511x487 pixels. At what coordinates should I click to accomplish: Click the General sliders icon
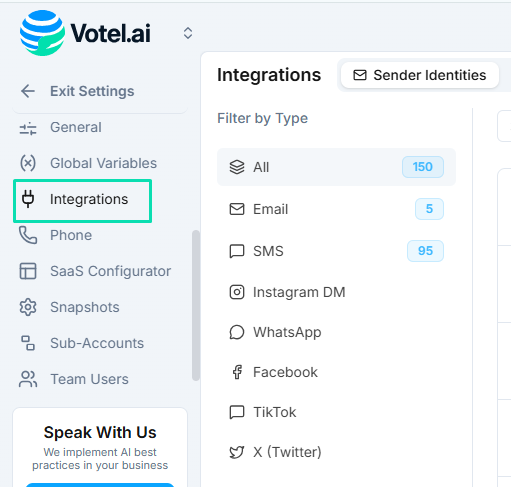pyautogui.click(x=28, y=128)
